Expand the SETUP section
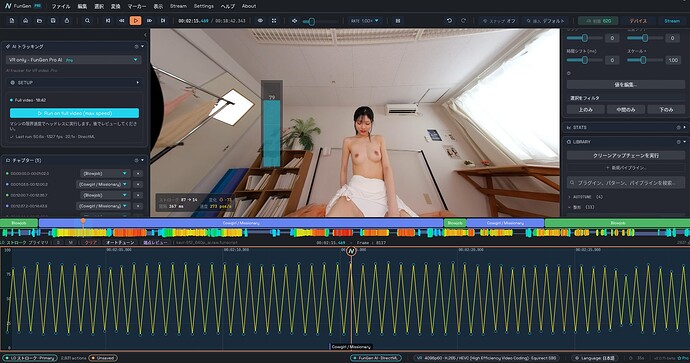The width and height of the screenshot is (690, 363). pyautogui.click(x=73, y=82)
